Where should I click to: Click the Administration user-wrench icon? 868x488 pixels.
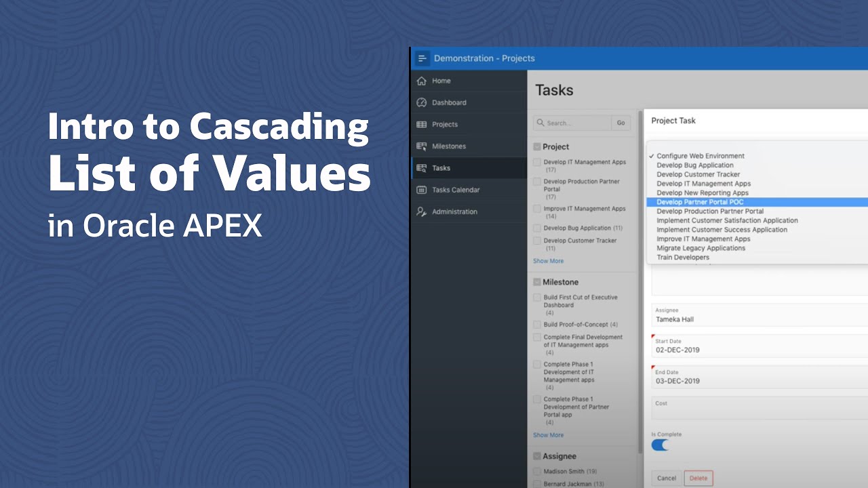click(421, 211)
